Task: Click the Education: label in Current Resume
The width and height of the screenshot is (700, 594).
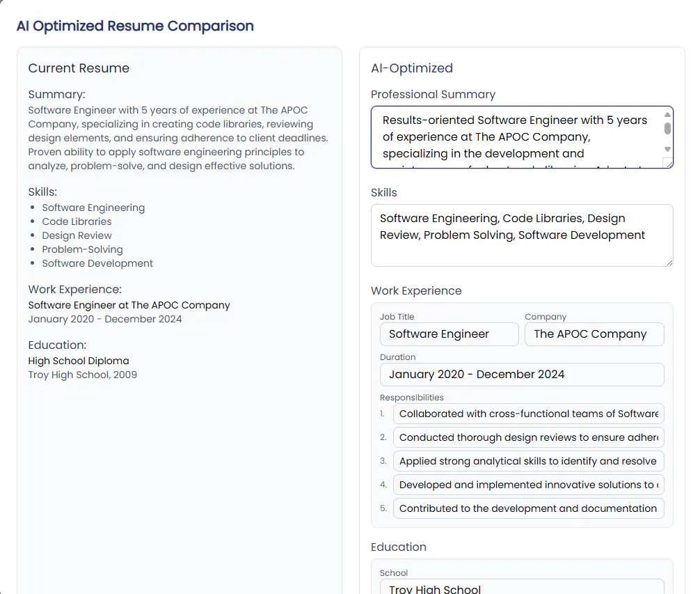Action: coord(57,345)
